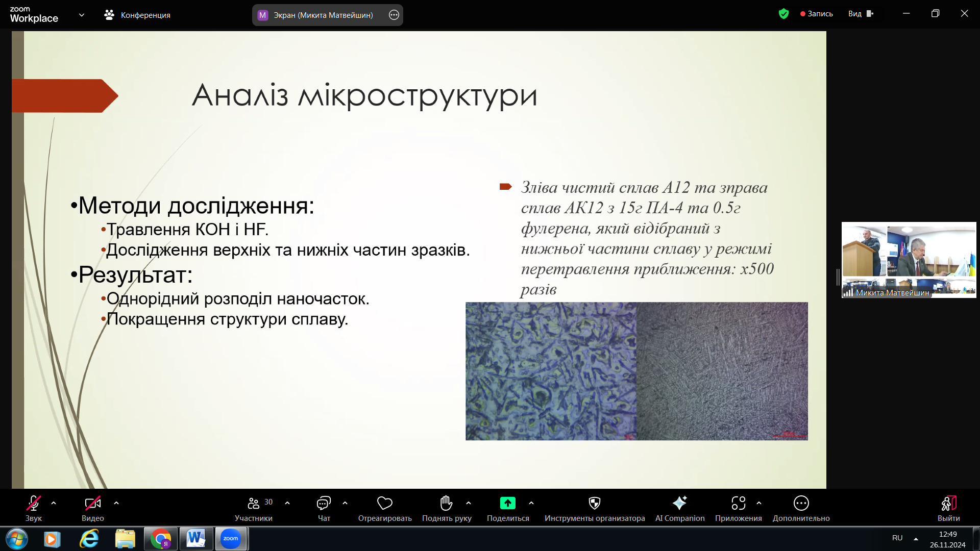This screenshot has width=980, height=551.
Task: Open Microsoft Word from the taskbar
Action: pyautogui.click(x=196, y=539)
